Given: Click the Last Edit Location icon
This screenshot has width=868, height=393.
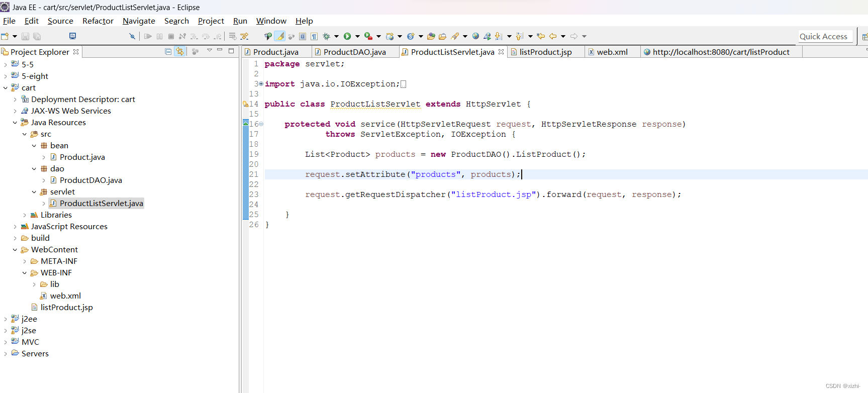Looking at the screenshot, I should (x=541, y=36).
